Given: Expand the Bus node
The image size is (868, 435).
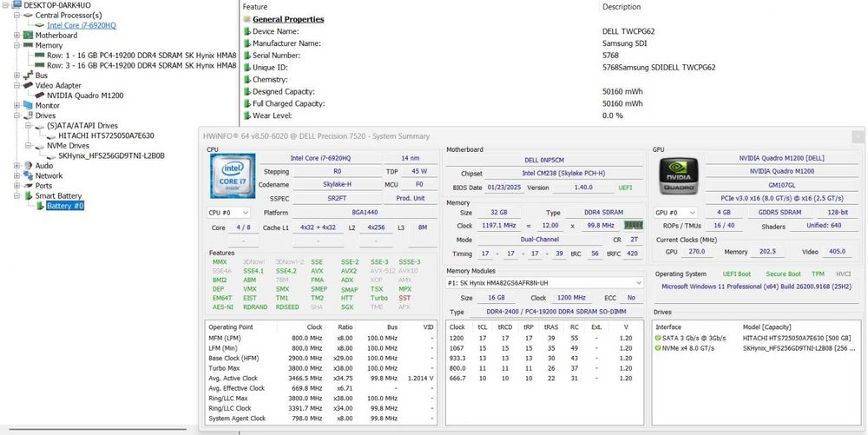Looking at the screenshot, I should click(x=16, y=76).
